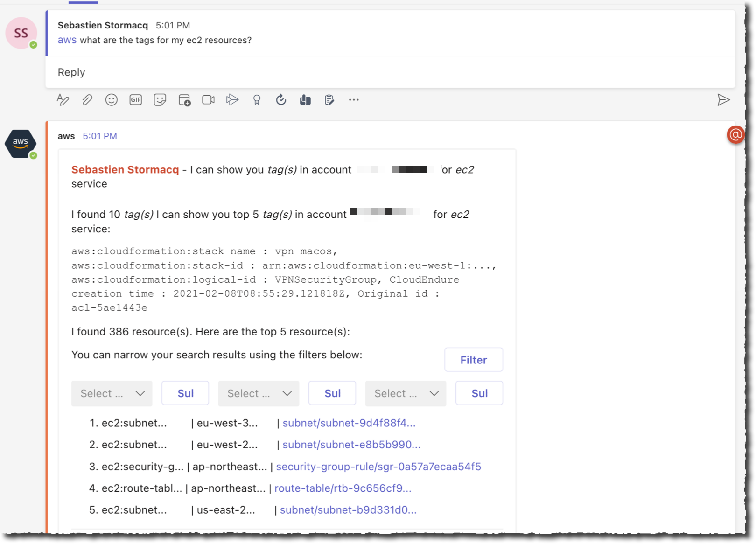756x544 pixels.
Task: Open the third Select filter dropdown
Action: tap(405, 393)
